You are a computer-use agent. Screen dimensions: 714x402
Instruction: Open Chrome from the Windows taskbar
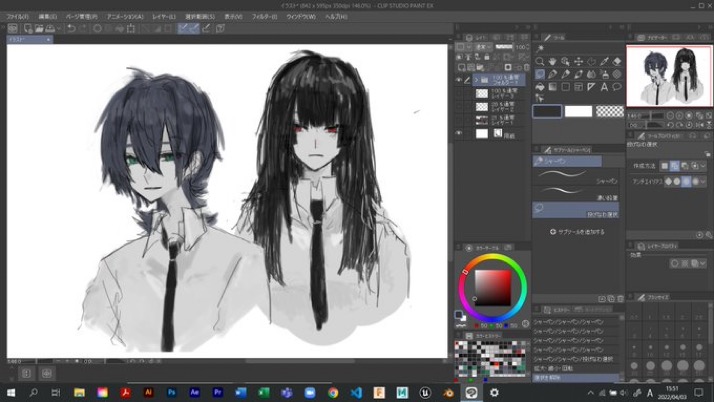point(333,392)
